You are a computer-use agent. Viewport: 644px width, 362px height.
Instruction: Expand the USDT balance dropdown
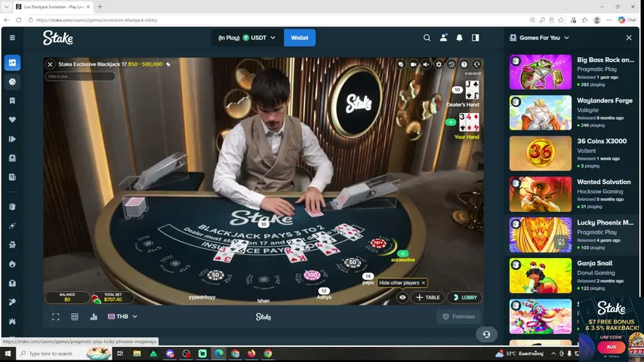coord(247,38)
